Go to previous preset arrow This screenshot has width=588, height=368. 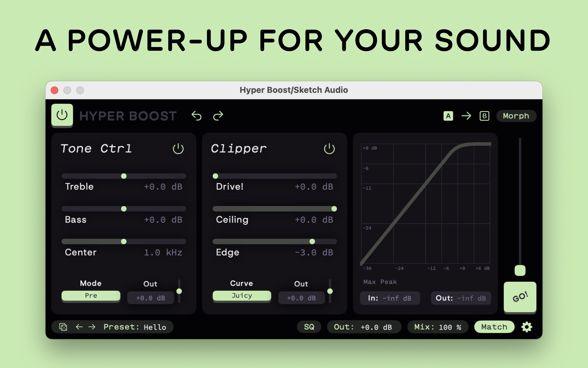79,327
